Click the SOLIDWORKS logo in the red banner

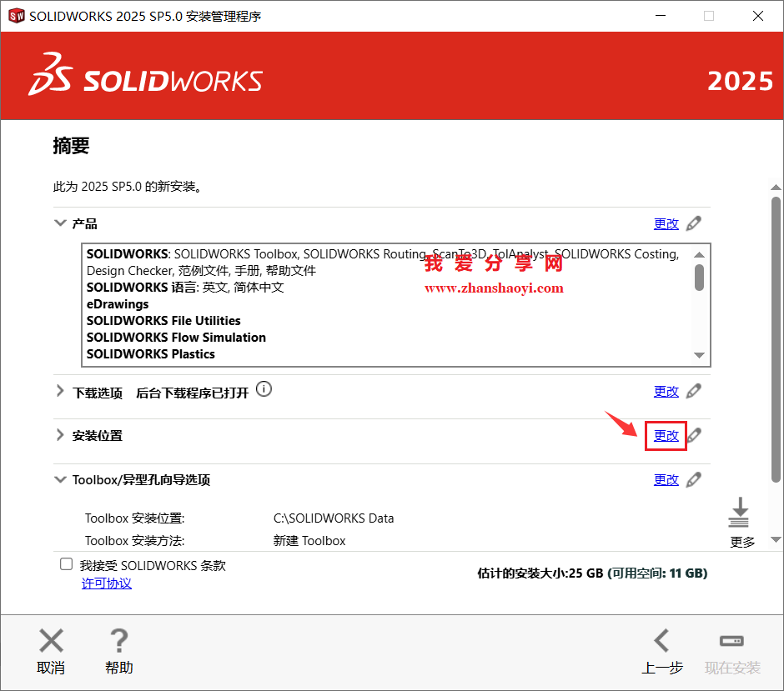pos(145,75)
